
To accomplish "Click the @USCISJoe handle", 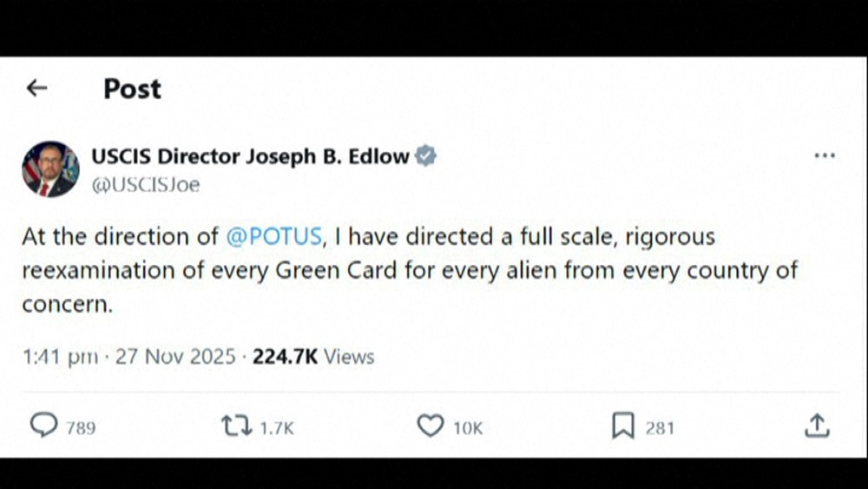I will [x=145, y=185].
